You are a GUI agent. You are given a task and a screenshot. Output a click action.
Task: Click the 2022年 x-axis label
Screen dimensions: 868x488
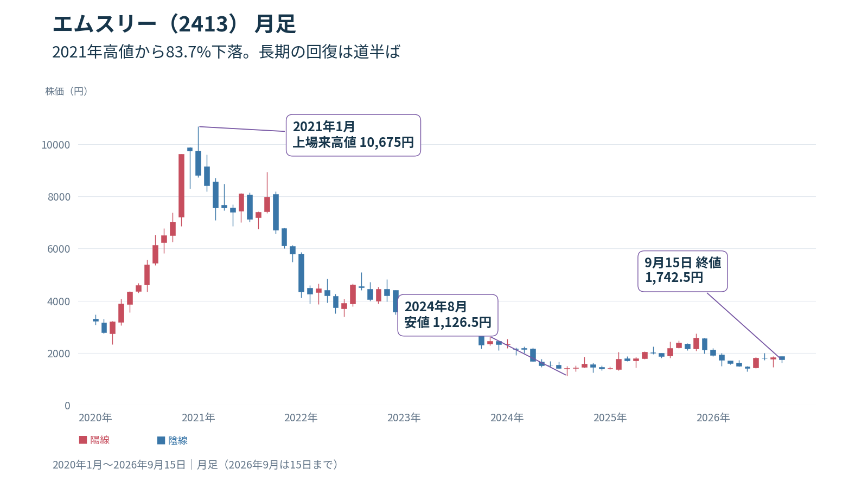tap(301, 418)
